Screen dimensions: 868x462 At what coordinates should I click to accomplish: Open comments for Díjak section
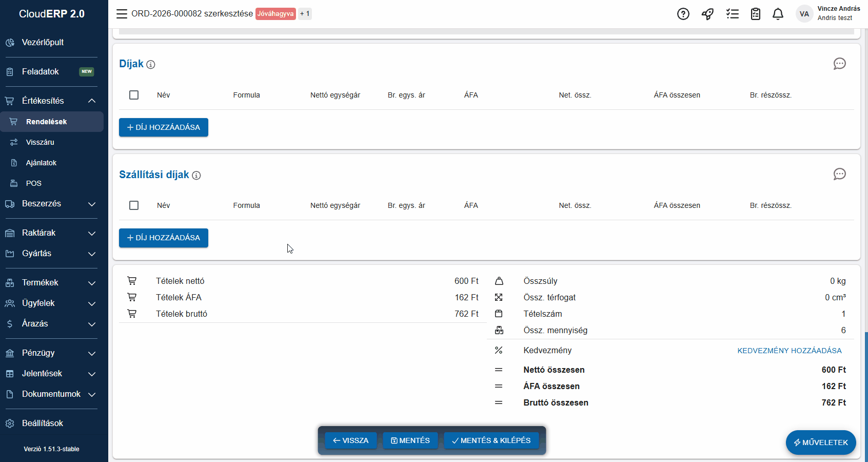click(x=839, y=64)
